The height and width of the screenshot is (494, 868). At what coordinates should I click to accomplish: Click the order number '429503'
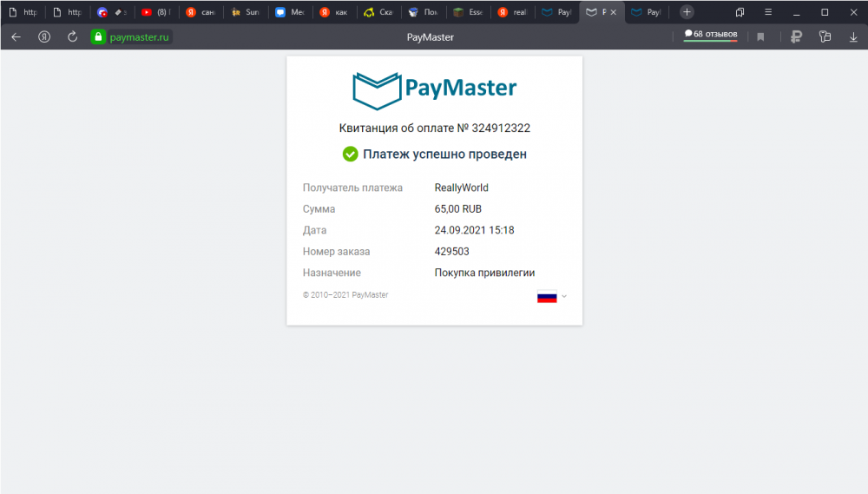click(x=451, y=252)
